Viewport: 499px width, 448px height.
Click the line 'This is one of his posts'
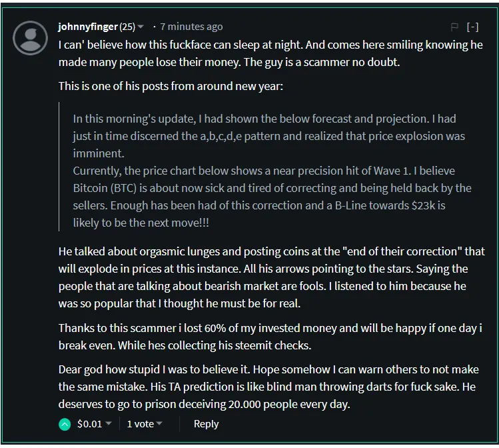171,86
